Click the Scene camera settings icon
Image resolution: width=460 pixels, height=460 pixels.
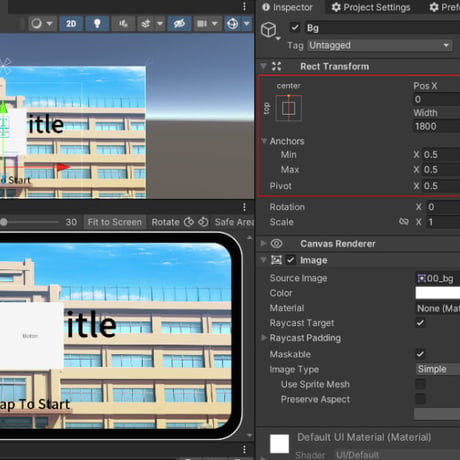202,24
